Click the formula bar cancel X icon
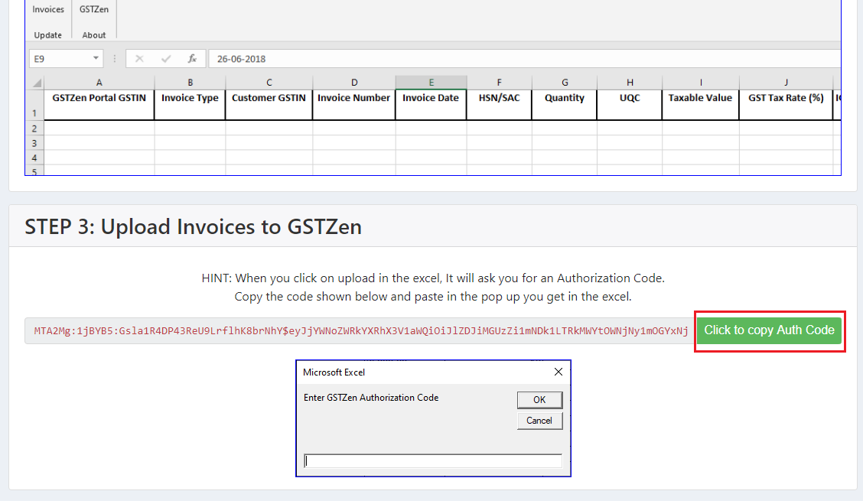The image size is (863, 504). [139, 59]
